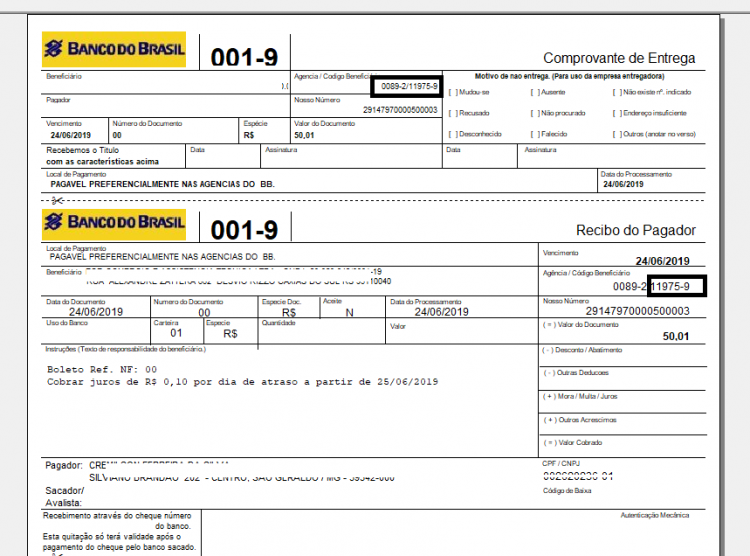Click the 'Pagador:' label at bottom
The height and width of the screenshot is (556, 750).
(x=64, y=466)
